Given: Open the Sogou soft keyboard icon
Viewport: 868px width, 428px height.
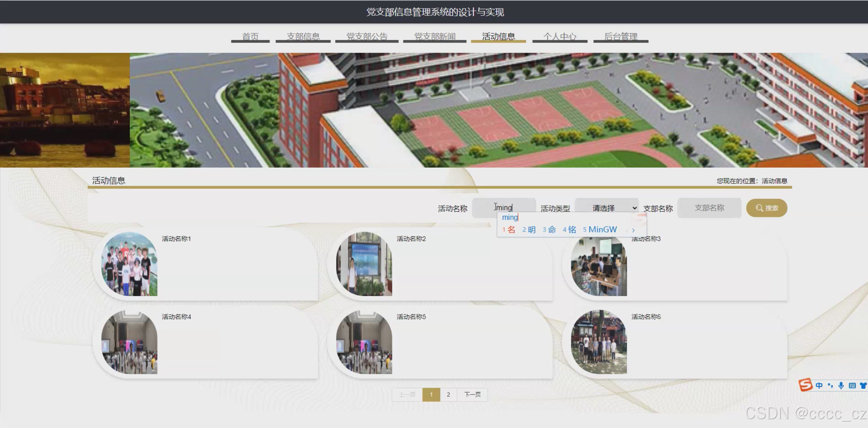Looking at the screenshot, I should [852, 385].
